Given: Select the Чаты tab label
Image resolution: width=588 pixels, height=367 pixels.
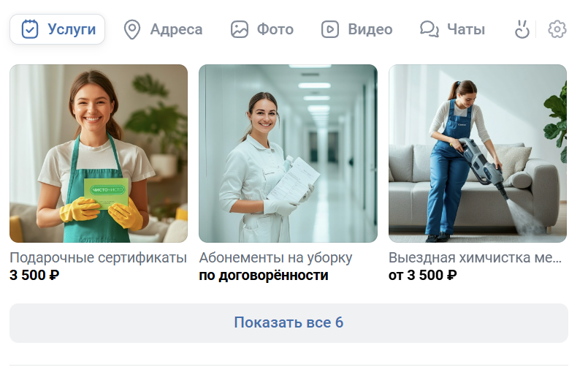Looking at the screenshot, I should point(466,29).
